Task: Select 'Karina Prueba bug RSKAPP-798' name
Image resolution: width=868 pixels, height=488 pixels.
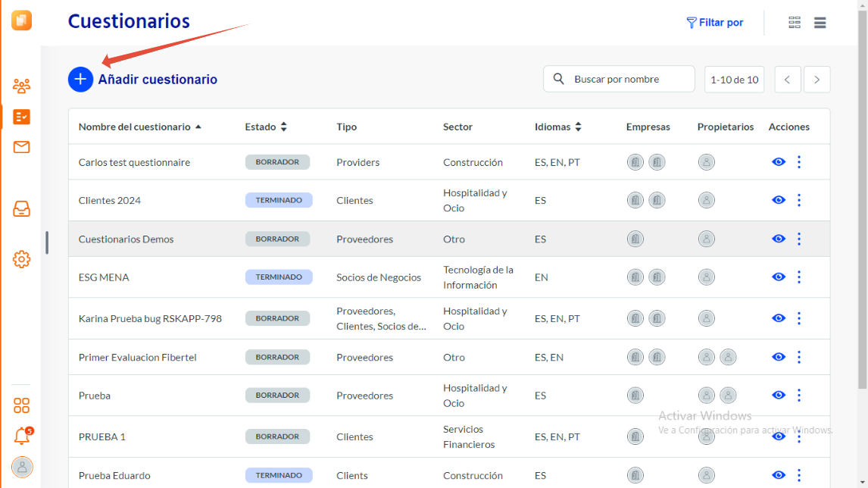Action: [150, 318]
